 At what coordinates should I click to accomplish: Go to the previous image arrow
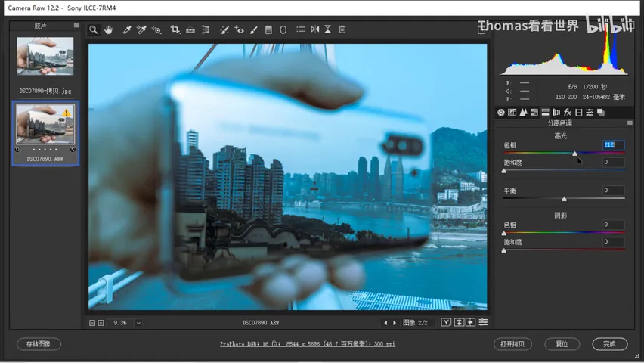pos(385,323)
